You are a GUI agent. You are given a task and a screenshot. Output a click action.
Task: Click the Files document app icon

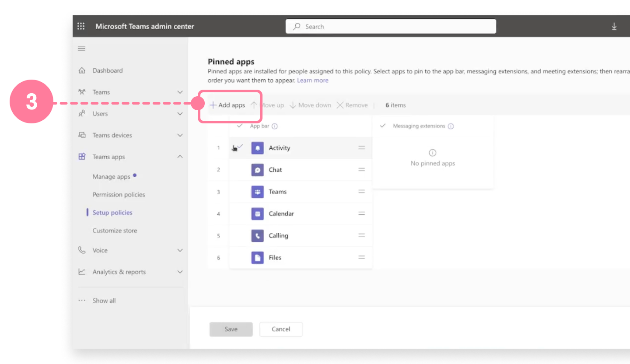pos(258,257)
